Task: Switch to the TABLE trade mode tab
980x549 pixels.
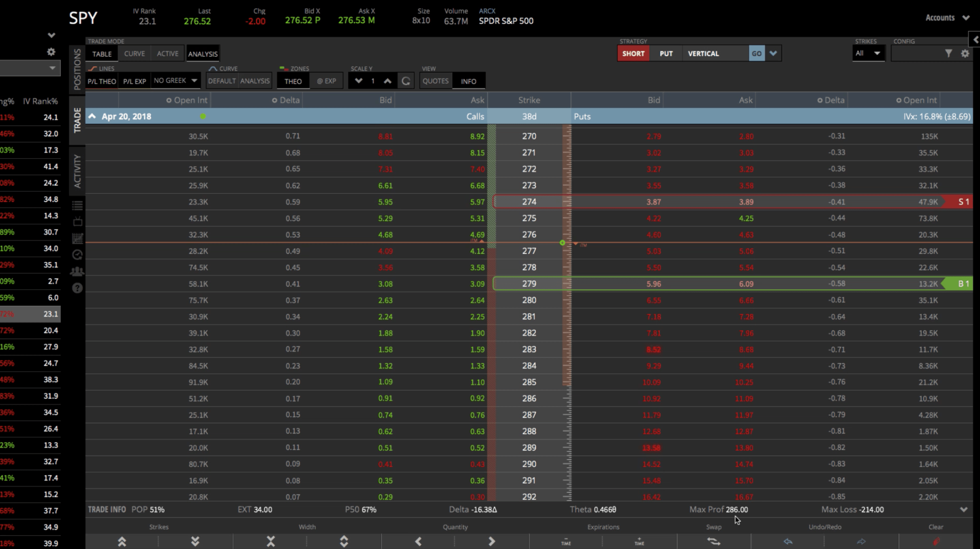Action: pyautogui.click(x=102, y=54)
